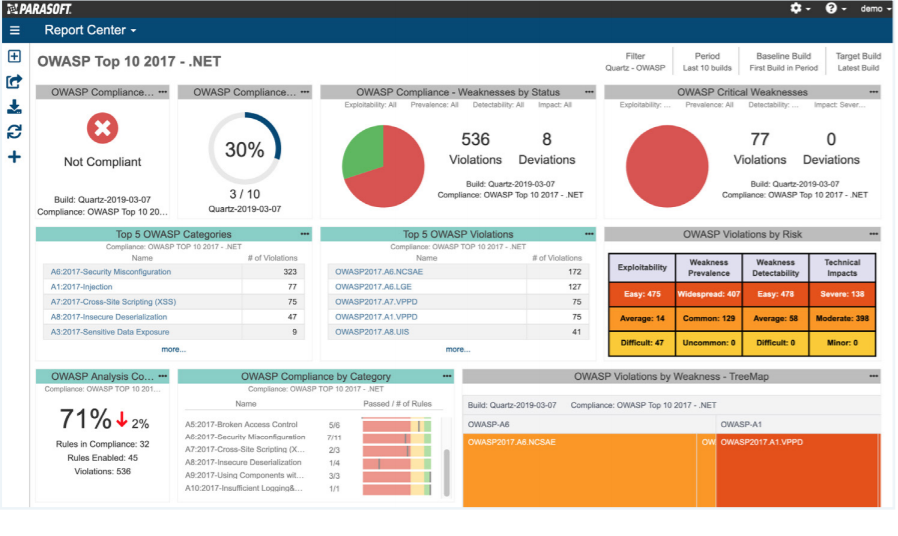Screen dimensions: 898x536
Task: Open options of Compliance by Category widget
Action: tap(447, 376)
